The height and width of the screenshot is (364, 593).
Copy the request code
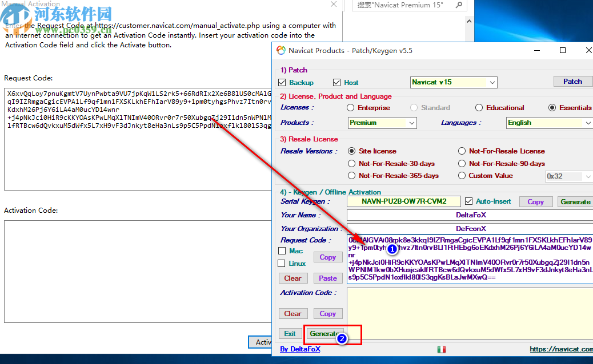click(x=327, y=257)
